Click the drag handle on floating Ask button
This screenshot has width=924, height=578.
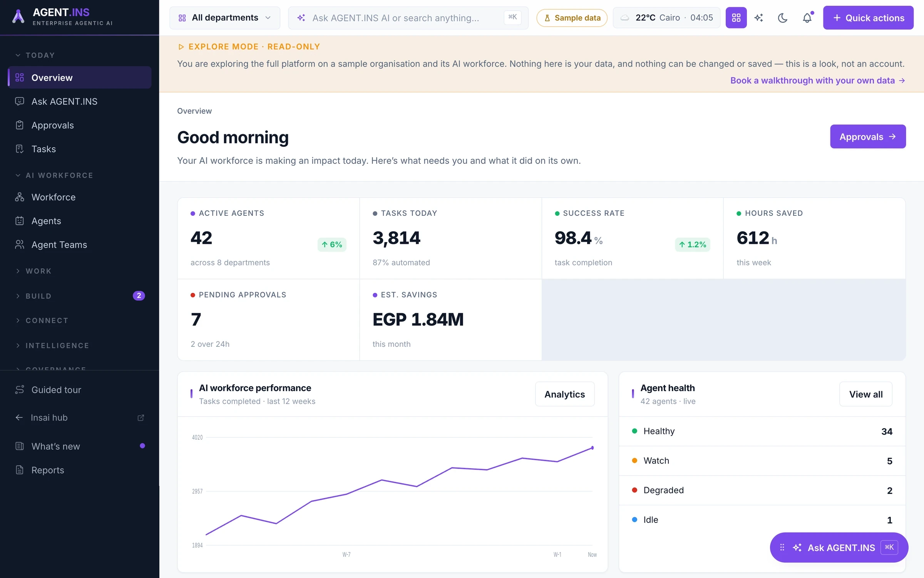coord(782,547)
